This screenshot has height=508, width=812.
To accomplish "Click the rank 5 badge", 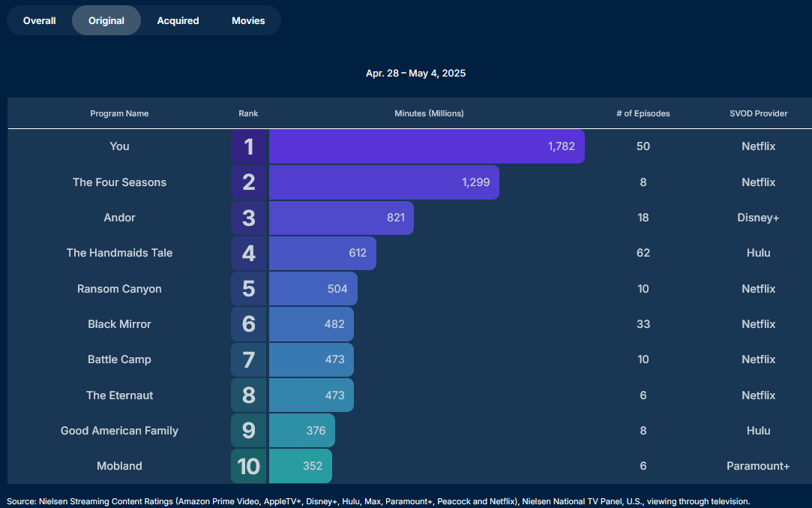I will click(249, 289).
